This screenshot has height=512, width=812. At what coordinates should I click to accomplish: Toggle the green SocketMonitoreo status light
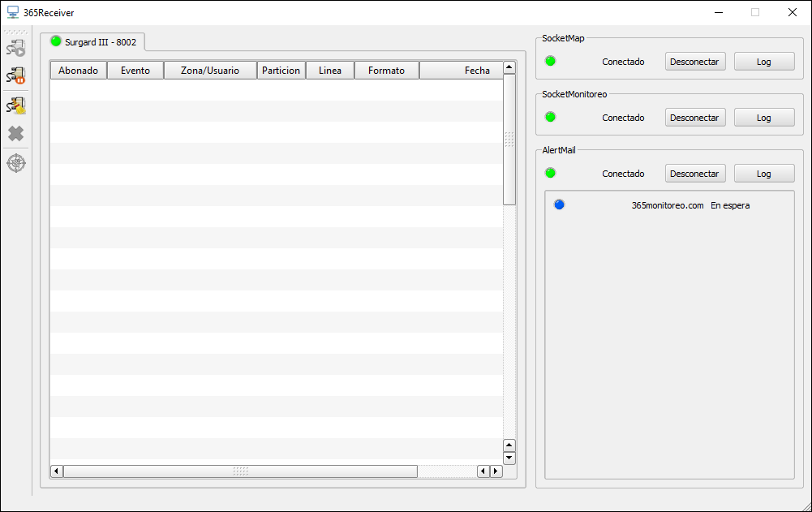pyautogui.click(x=551, y=117)
